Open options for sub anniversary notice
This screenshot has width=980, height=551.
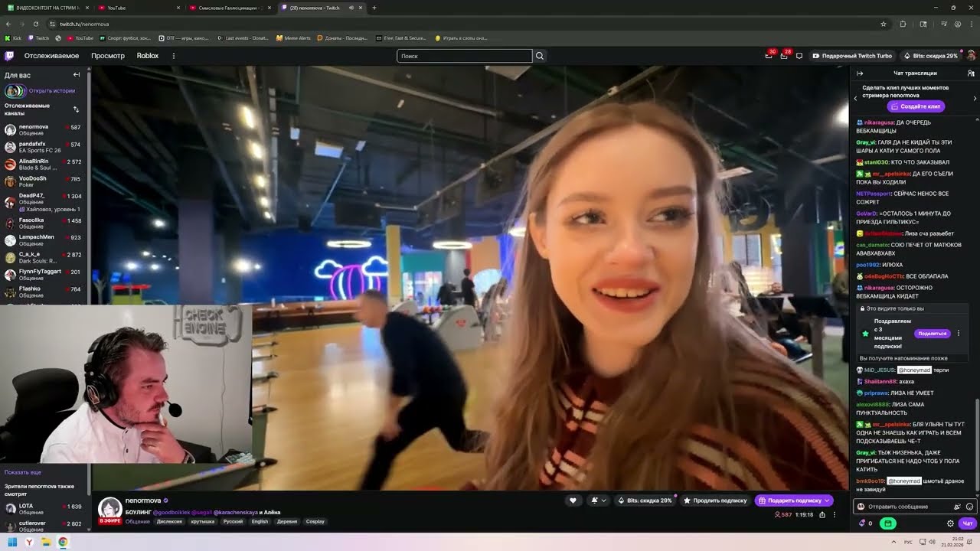click(x=958, y=334)
